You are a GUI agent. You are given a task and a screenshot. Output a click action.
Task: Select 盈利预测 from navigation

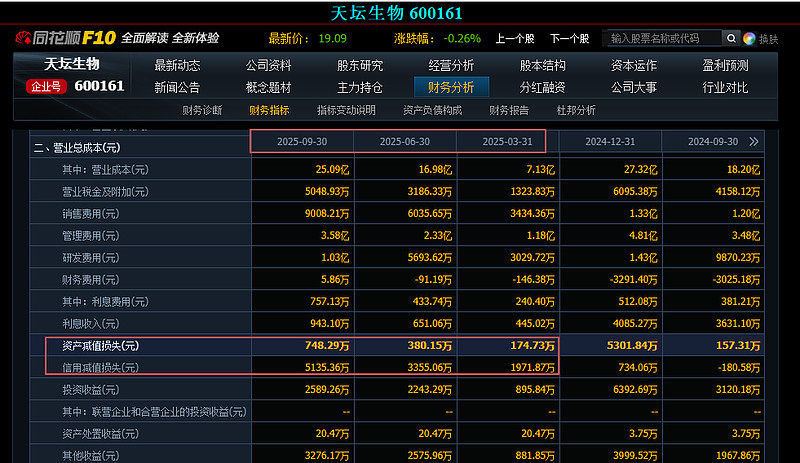click(x=725, y=65)
